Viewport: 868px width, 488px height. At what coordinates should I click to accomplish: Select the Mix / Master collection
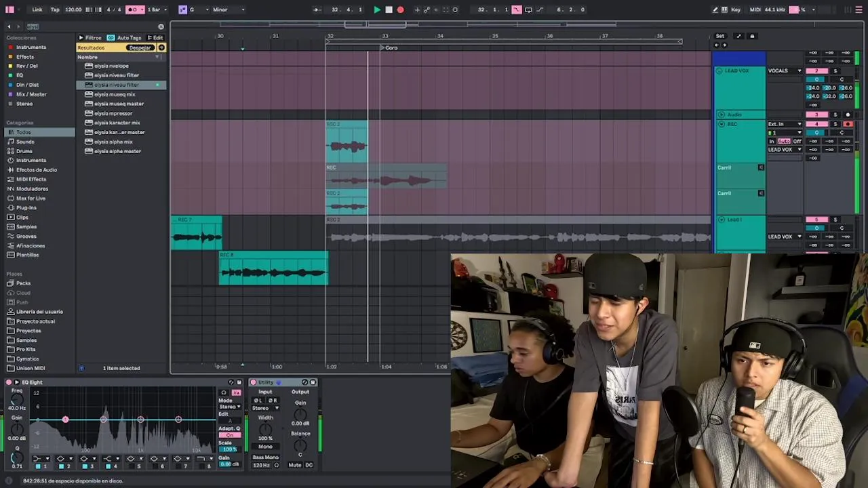31,94
